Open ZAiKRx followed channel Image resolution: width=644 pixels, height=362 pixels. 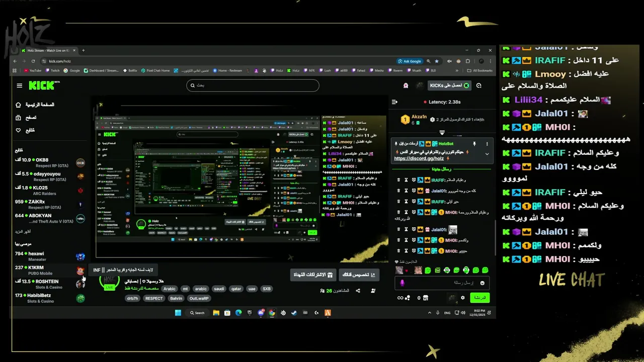click(x=50, y=205)
